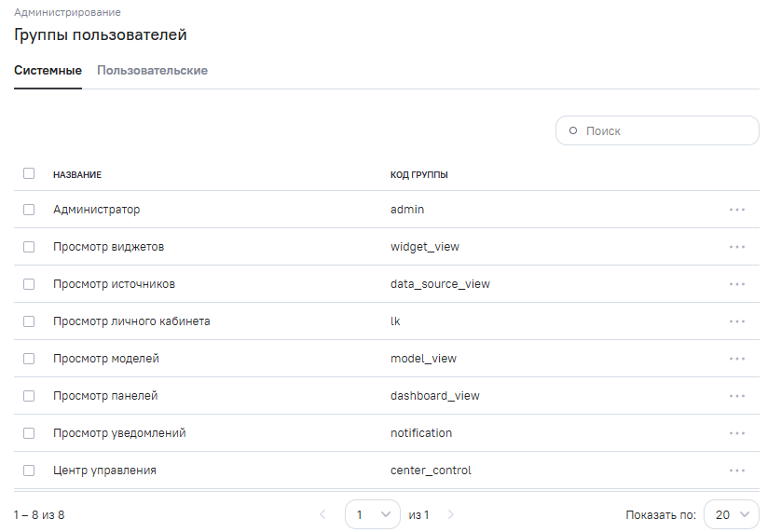
Task: Click the Администрирование breadcrumb link
Action: tap(67, 13)
